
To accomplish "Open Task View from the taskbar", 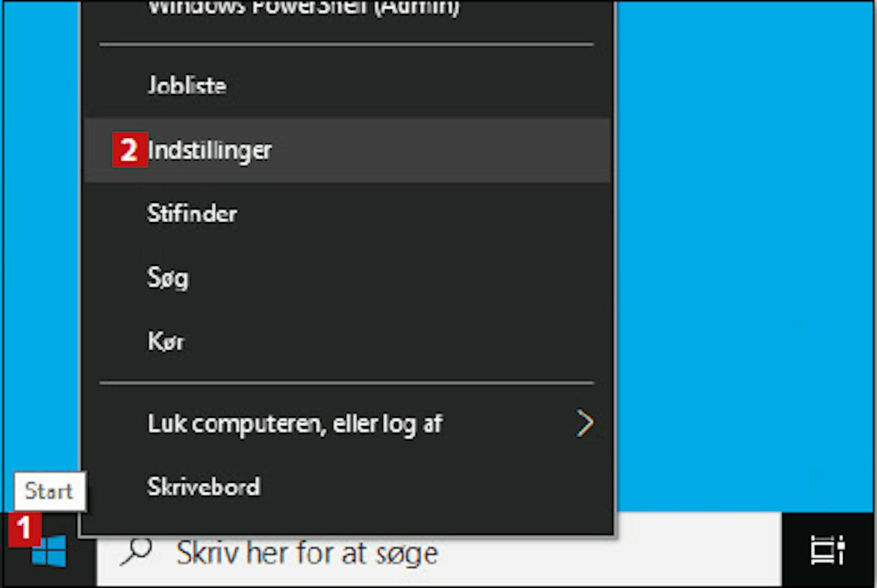I will (x=828, y=551).
